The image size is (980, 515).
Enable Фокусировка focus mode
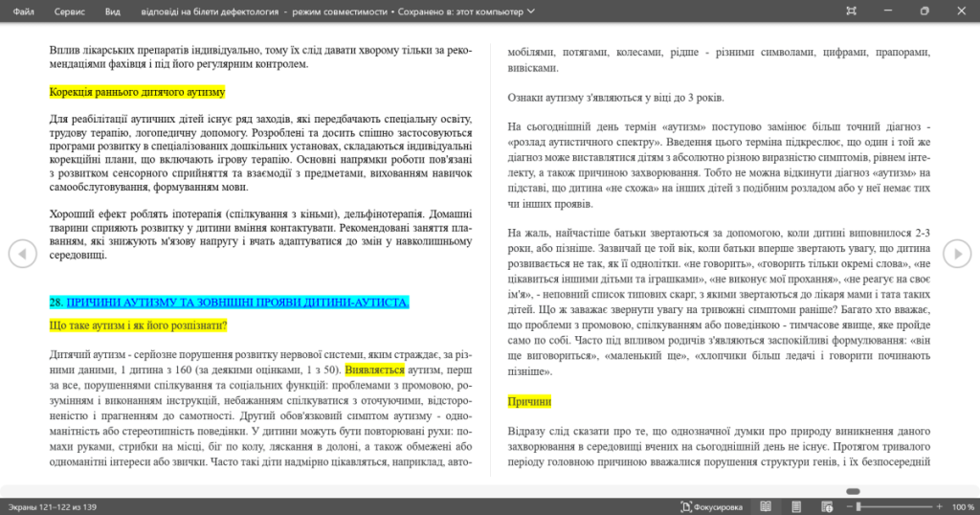(x=711, y=507)
